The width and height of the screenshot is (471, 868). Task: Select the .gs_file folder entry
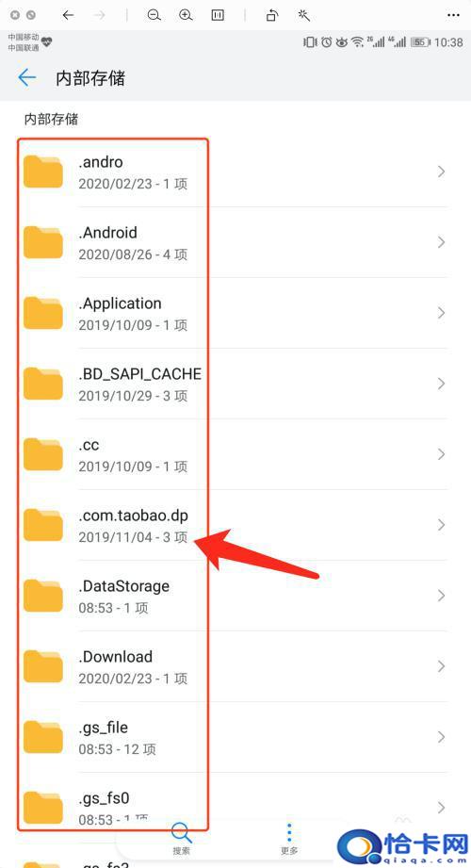point(235,737)
